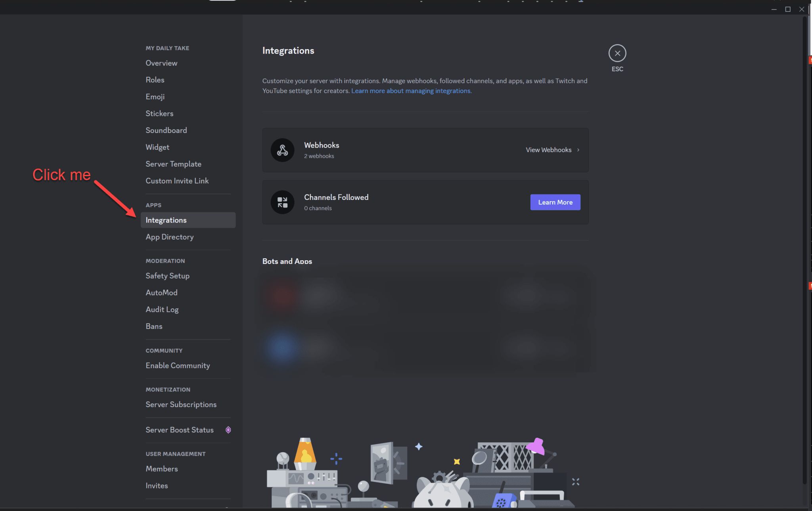Close settings with the ESC circle icon
The image size is (812, 511).
pos(617,52)
